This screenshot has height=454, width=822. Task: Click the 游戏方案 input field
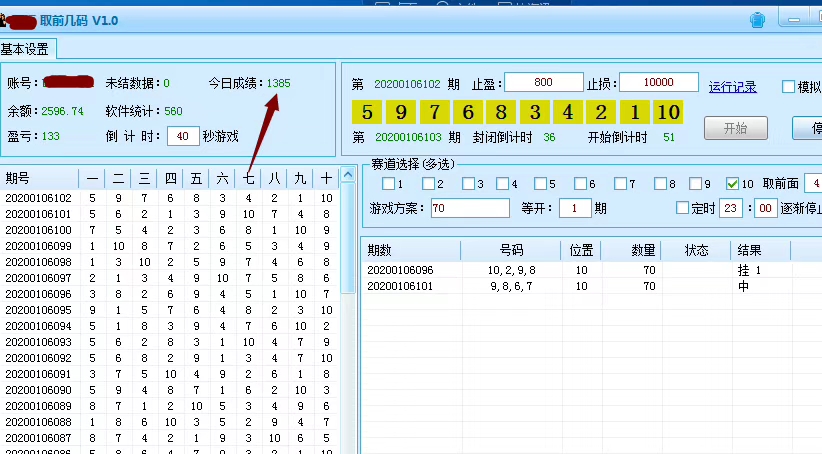(x=470, y=208)
